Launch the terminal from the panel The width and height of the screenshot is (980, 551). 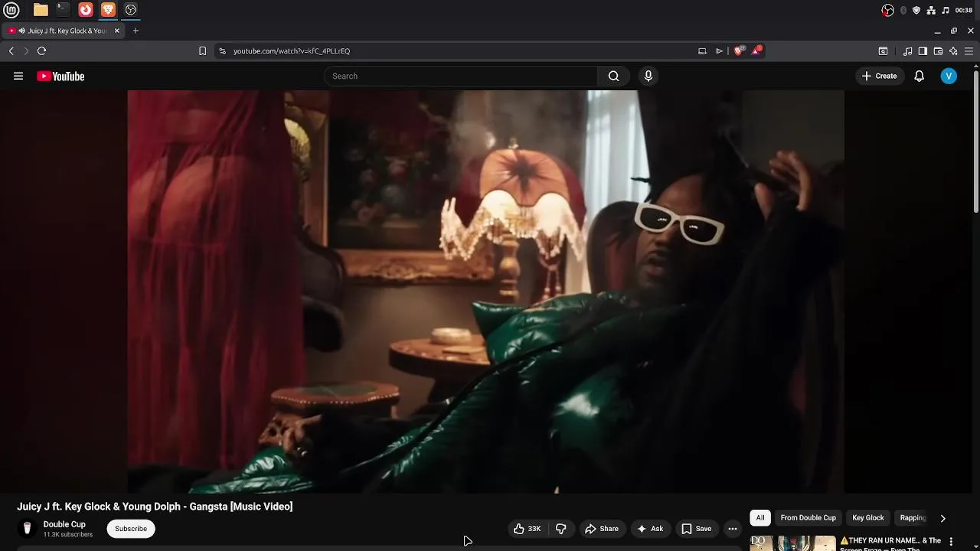[63, 10]
